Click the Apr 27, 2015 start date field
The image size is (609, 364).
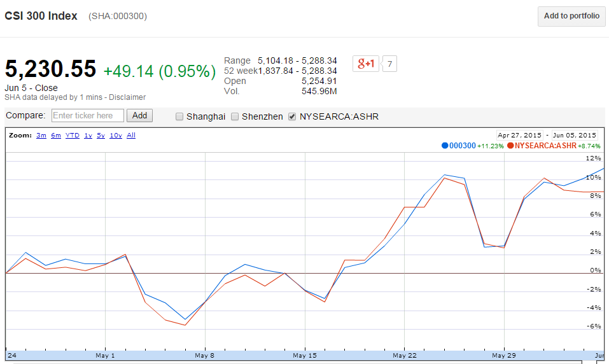coord(519,135)
